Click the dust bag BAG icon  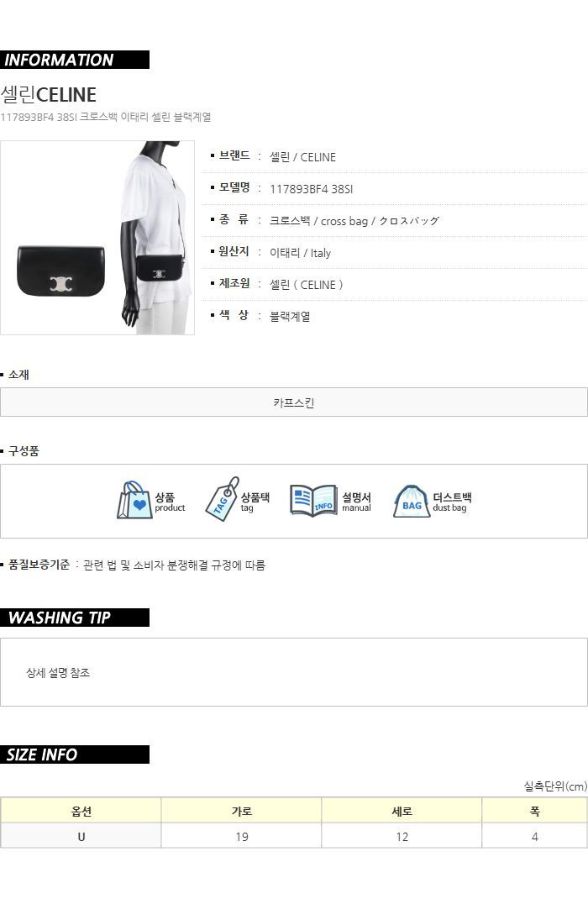[412, 501]
